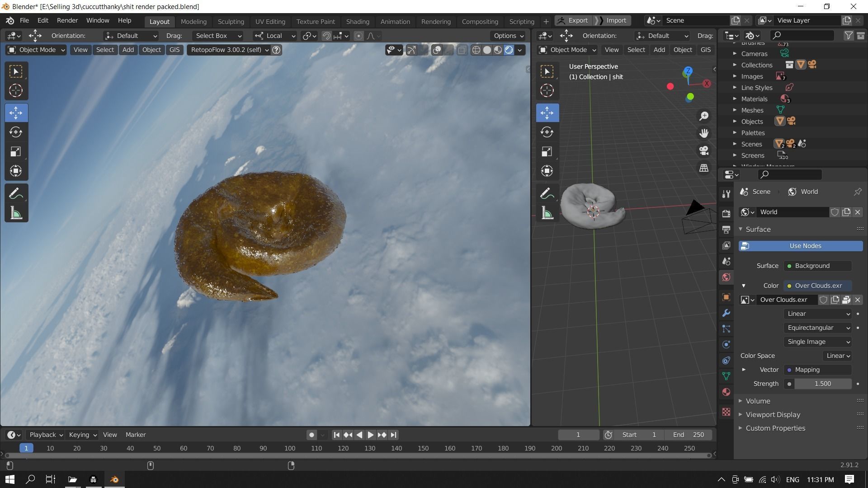Toggle X-Ray in left viewport
868x488 pixels.
pyautogui.click(x=462, y=50)
